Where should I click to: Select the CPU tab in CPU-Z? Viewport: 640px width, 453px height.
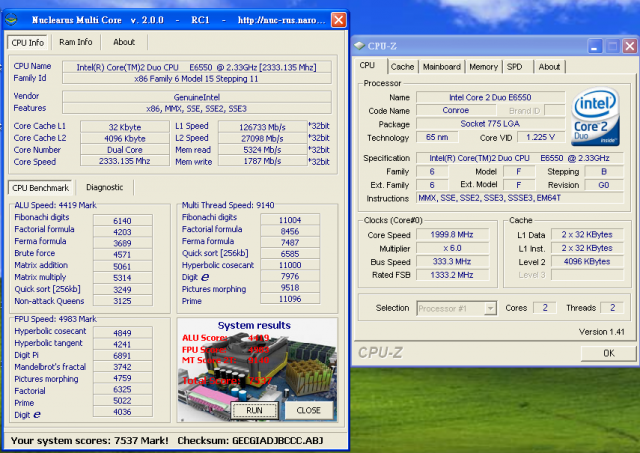coord(367,66)
